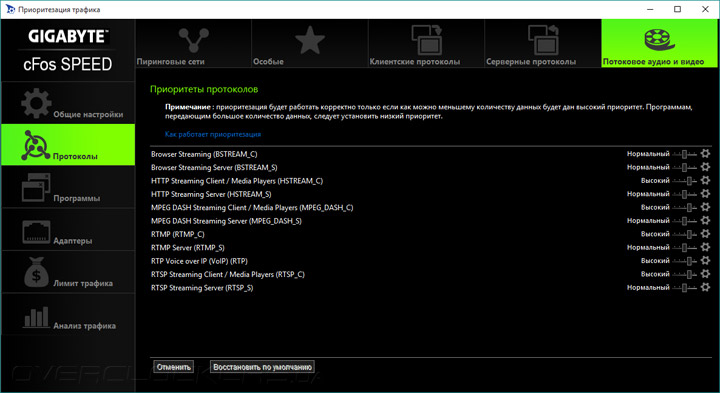The width and height of the screenshot is (720, 393).
Task: Open gear settings for RTSP Streaming Server
Action: tap(705, 287)
